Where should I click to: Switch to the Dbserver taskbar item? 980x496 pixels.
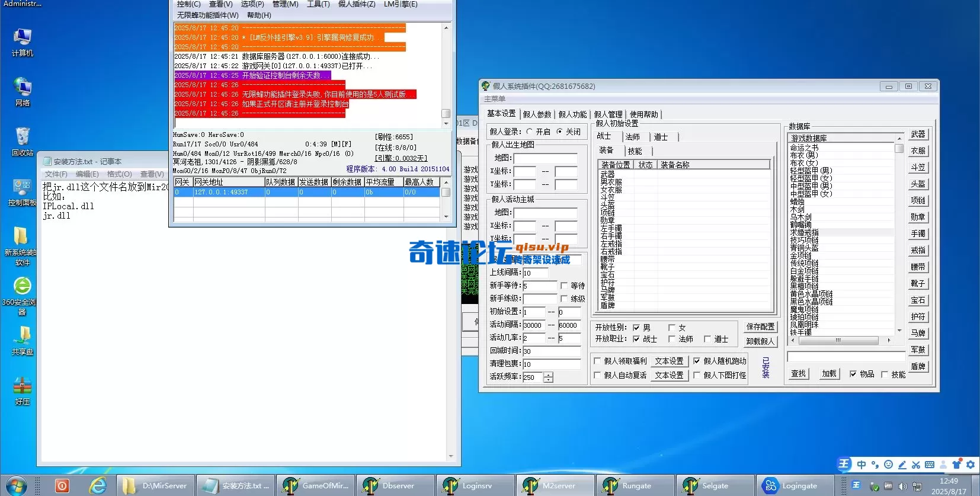395,485
